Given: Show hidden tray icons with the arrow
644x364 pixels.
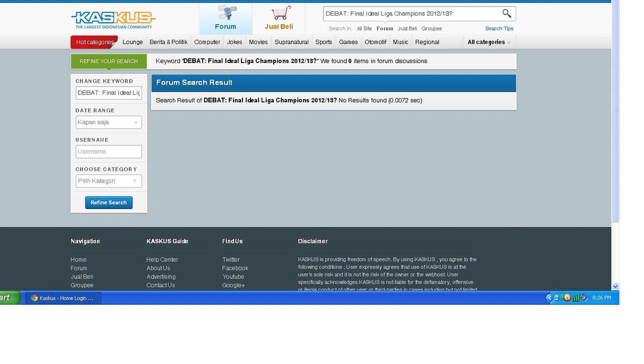Looking at the screenshot, I should tap(549, 298).
